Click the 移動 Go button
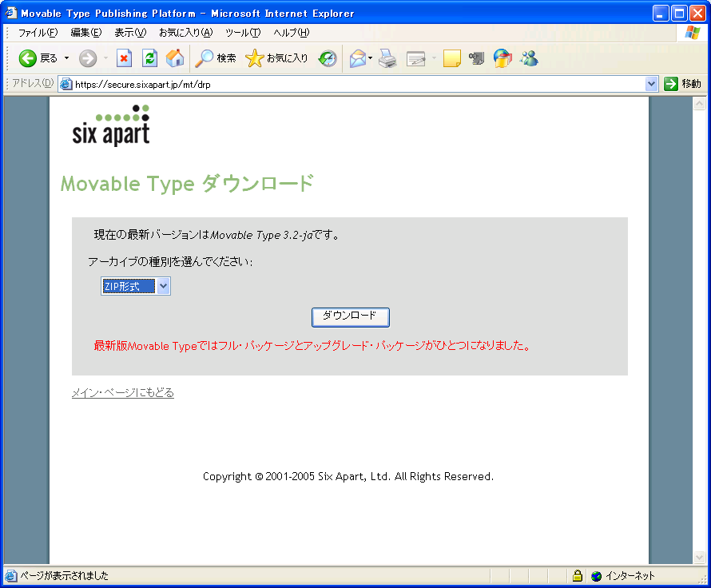The height and width of the screenshot is (588, 711). pyautogui.click(x=682, y=84)
